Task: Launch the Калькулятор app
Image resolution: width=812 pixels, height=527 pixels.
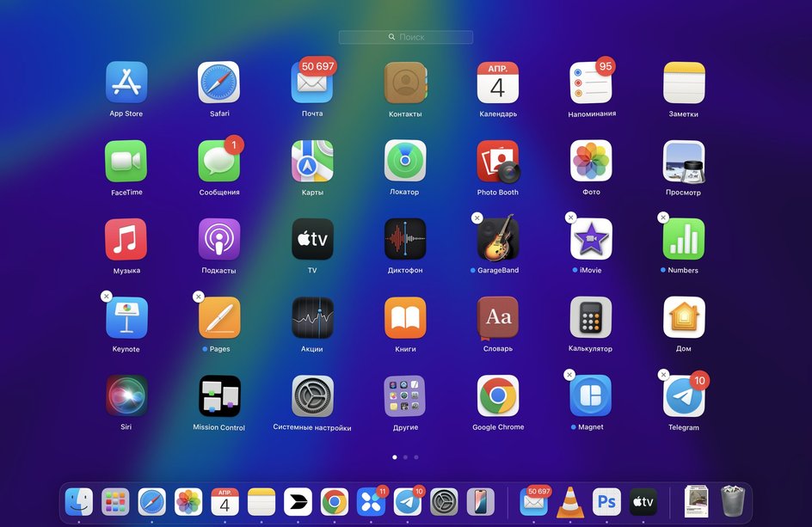Action: pos(591,318)
